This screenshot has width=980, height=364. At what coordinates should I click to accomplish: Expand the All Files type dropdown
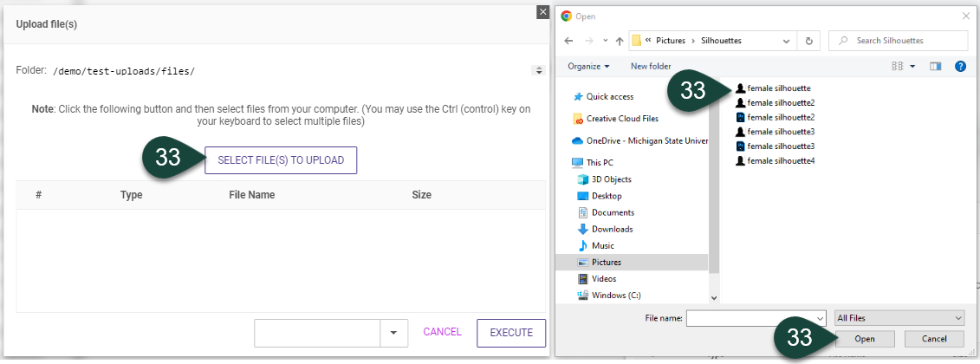point(899,318)
